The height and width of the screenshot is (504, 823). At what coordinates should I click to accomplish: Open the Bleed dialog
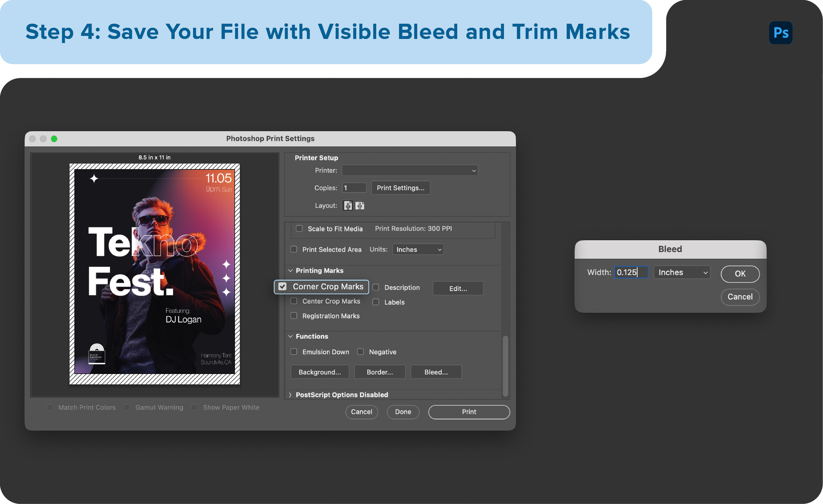[x=436, y=372]
